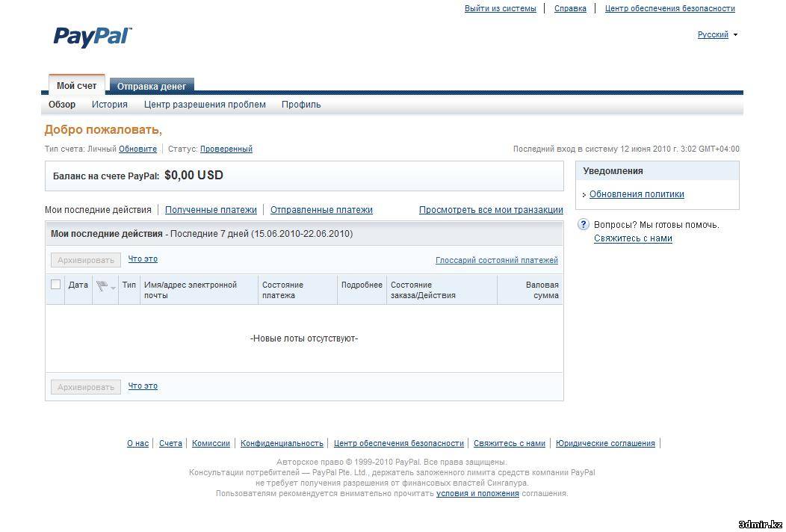Open the Конфиденциальность footer link
This screenshot has height=532, width=786.
point(282,443)
